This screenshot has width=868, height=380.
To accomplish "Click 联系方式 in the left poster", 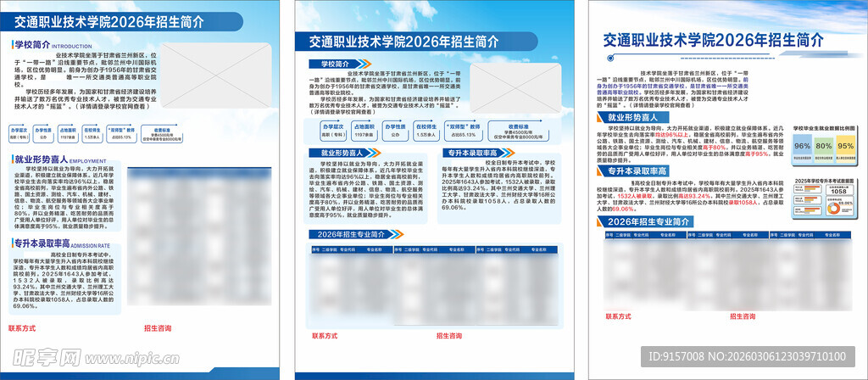I will (x=22, y=327).
